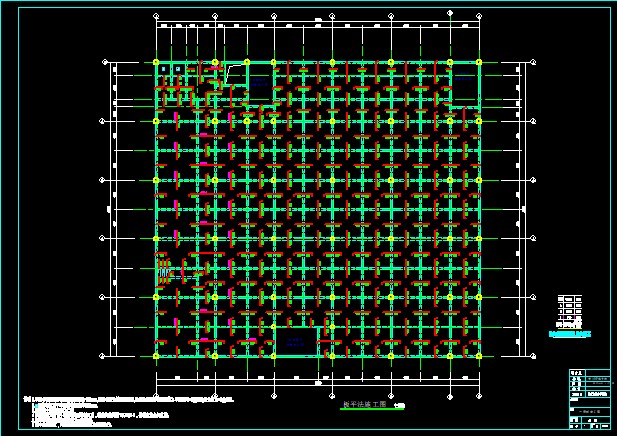Click the blue-text opening at bottom center of plan

293,342
